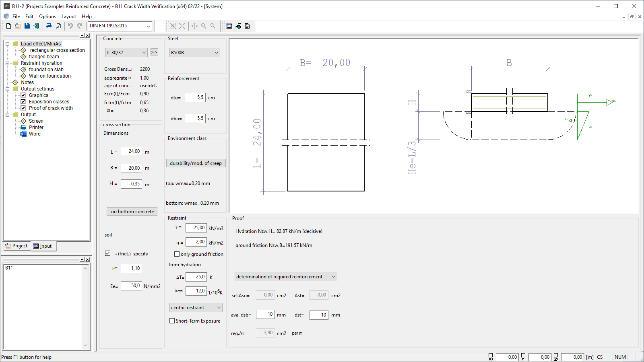Open the Options menu
This screenshot has height=362, width=644.
click(x=47, y=16)
